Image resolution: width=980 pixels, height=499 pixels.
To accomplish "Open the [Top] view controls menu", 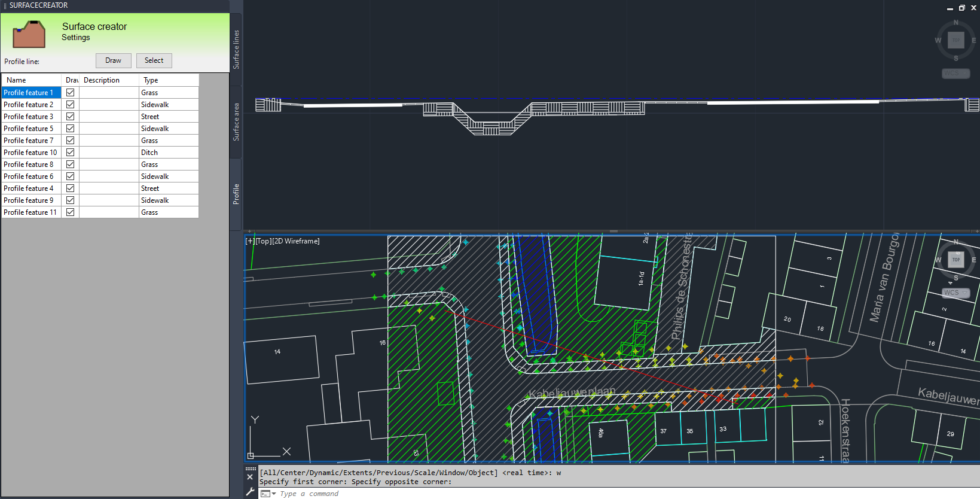I will [x=264, y=241].
